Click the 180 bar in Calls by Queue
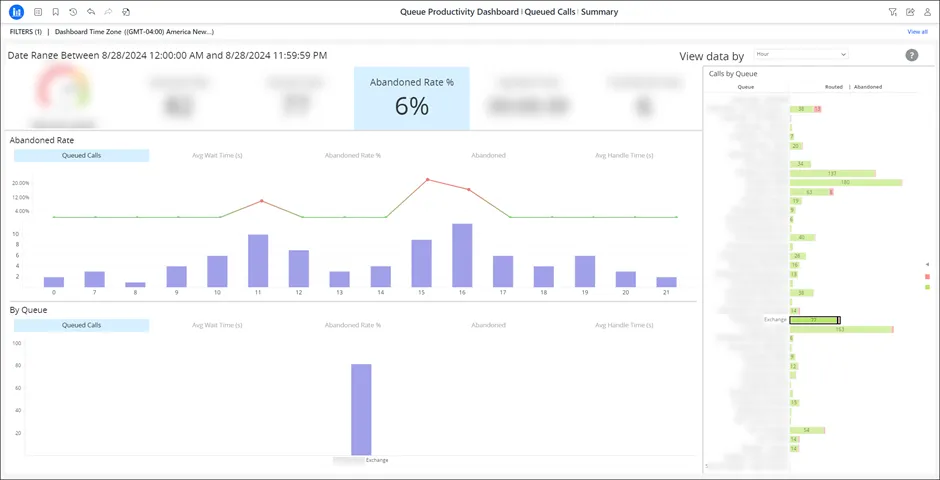Image resolution: width=940 pixels, height=480 pixels. [x=846, y=183]
